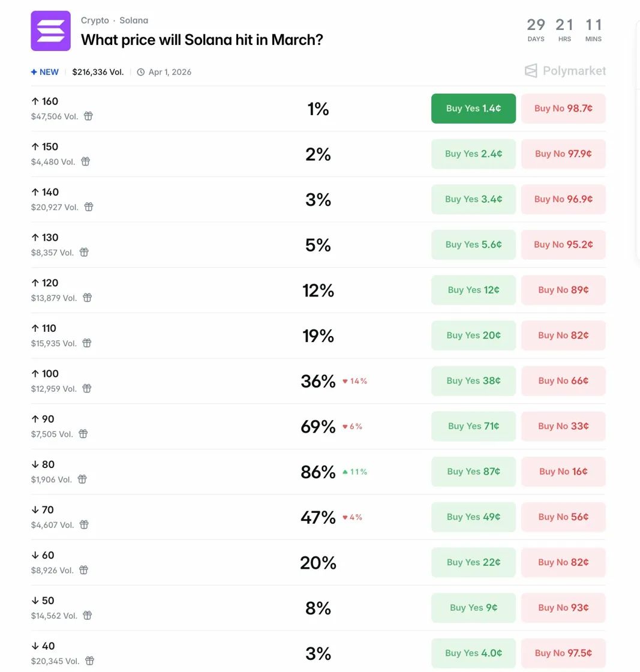640x672 pixels.
Task: Buy No at 97.5¢ on the 40 row
Action: [x=563, y=653]
